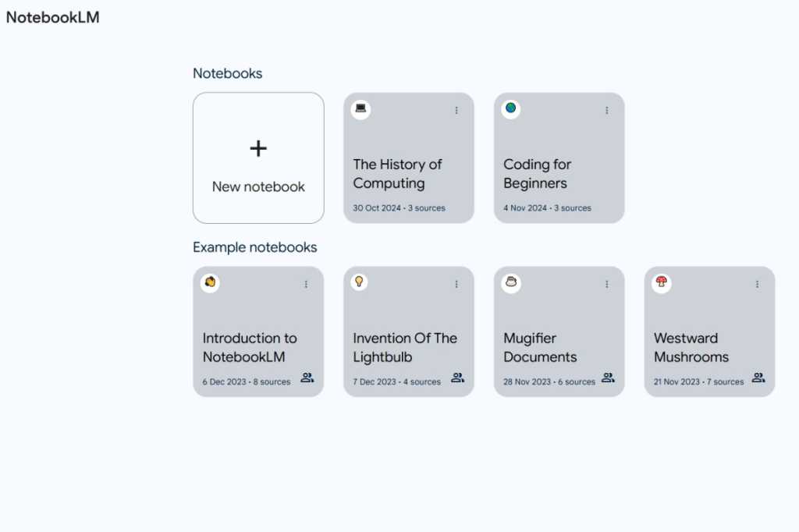The image size is (799, 532).
Task: Click the laptop icon on The History of Computing
Action: click(360, 109)
